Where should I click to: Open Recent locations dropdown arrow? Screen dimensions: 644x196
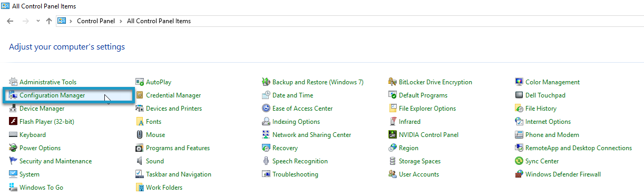coord(38,21)
